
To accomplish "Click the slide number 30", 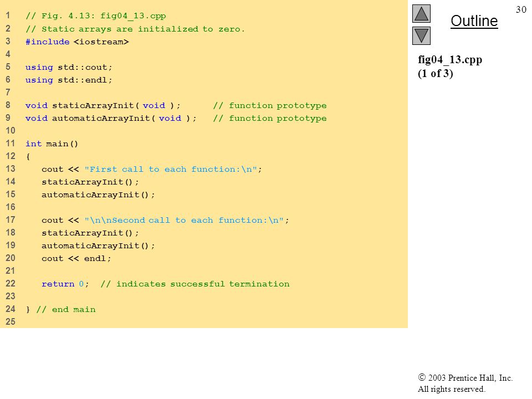I will [521, 9].
